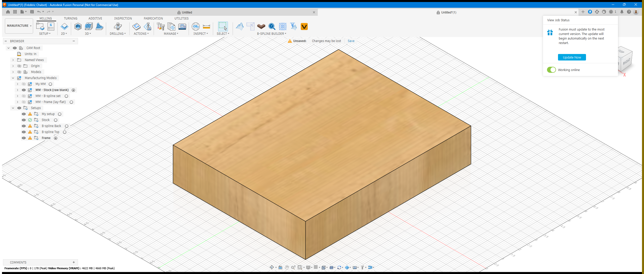Hide MM - Stock (raw blank) model

(x=24, y=90)
